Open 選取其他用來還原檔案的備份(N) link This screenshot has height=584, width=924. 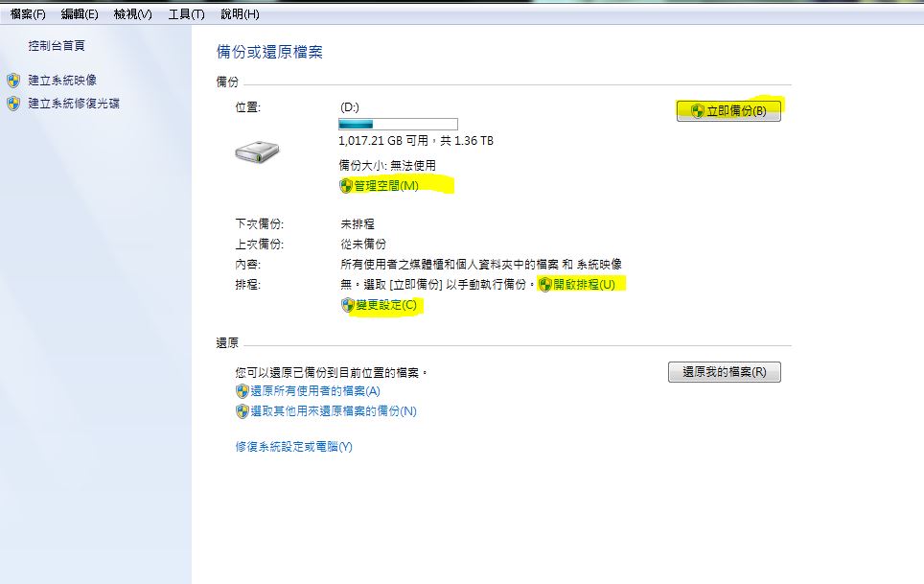pyautogui.click(x=334, y=410)
